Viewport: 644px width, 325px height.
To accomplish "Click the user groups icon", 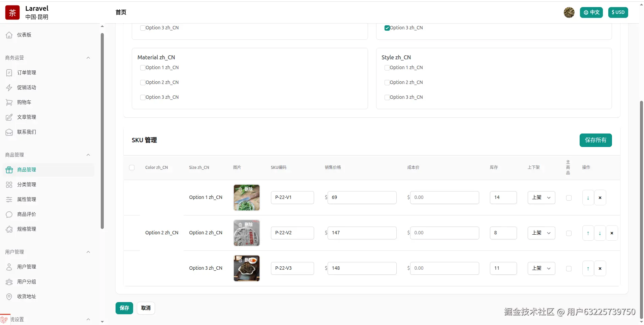I will (9, 282).
